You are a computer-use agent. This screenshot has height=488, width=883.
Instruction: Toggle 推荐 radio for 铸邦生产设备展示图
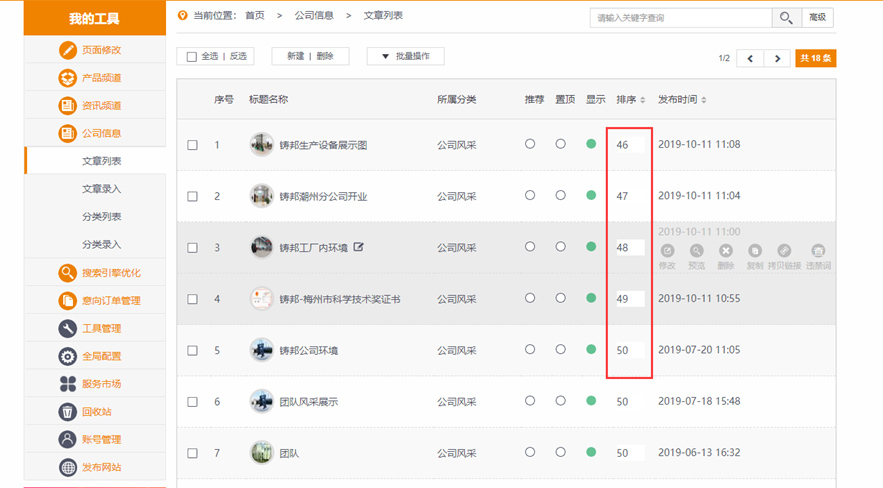click(x=530, y=144)
